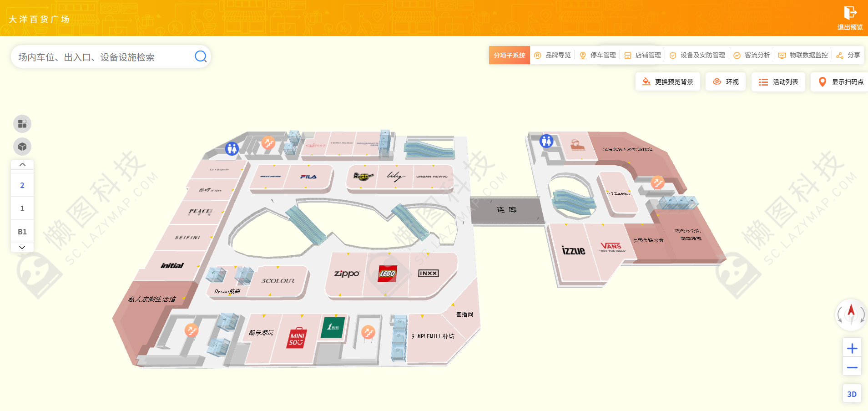Select the PEACE store
Screen dimensions: 868x411
coord(200,212)
